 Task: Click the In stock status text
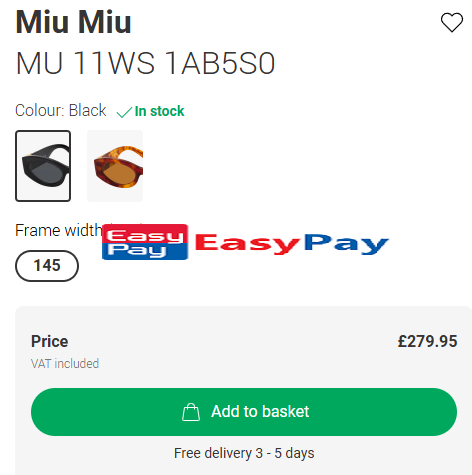159,111
